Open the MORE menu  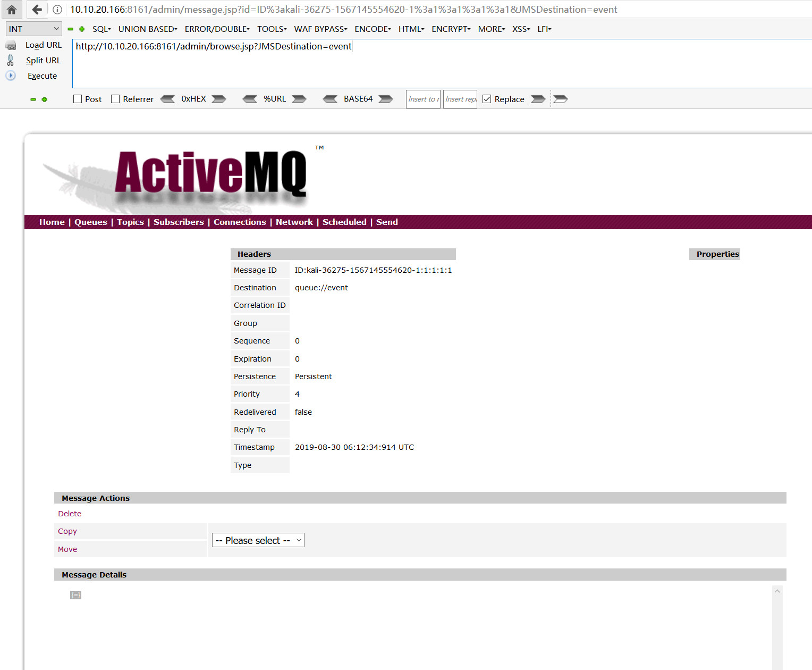tap(492, 29)
